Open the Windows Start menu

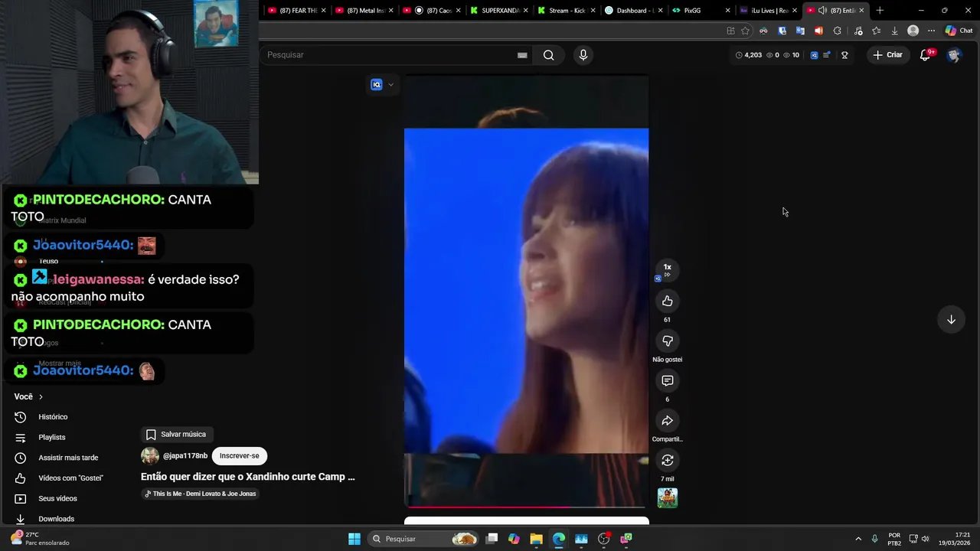354,539
